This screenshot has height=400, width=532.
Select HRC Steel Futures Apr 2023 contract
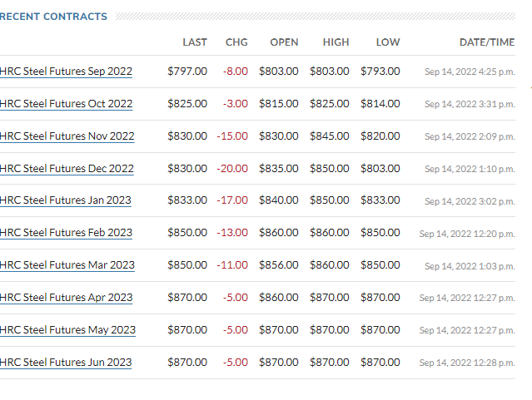(66, 298)
